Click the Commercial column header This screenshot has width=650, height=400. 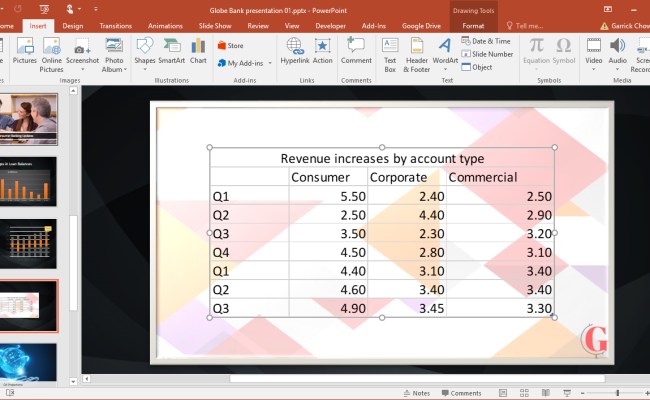[483, 177]
